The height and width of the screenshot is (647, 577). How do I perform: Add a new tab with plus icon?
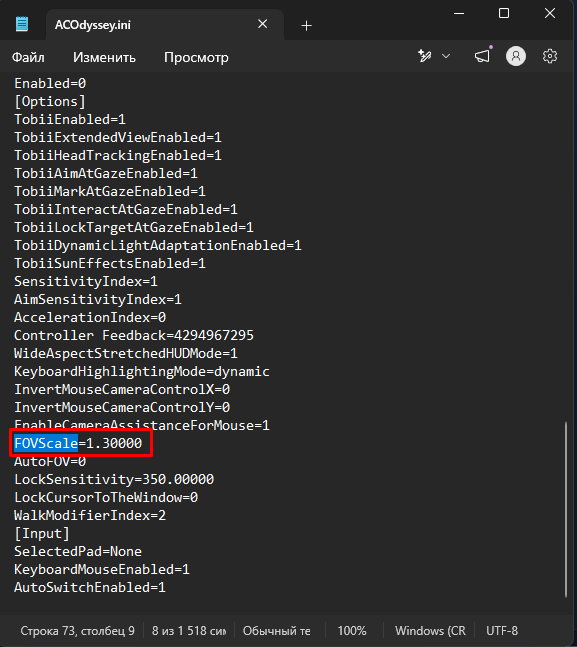pyautogui.click(x=306, y=26)
